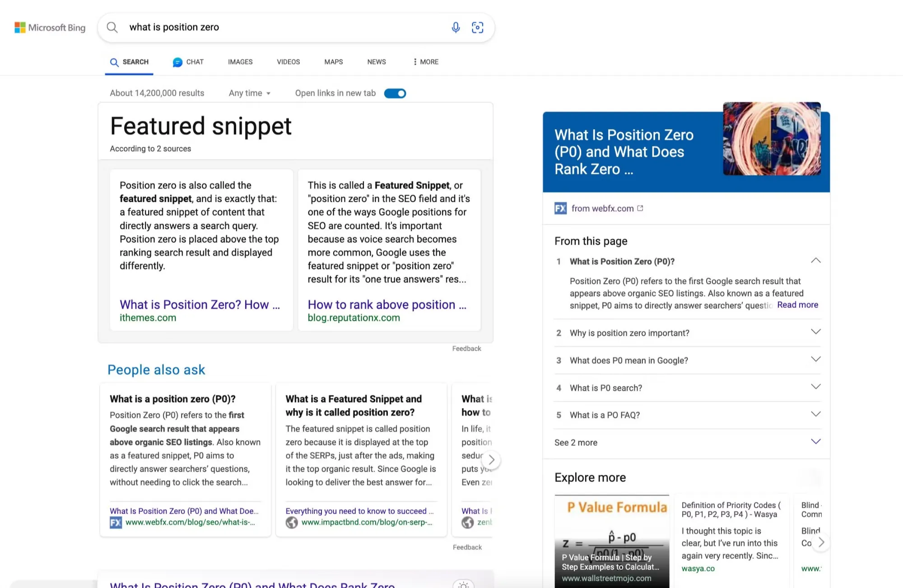The width and height of the screenshot is (903, 588).
Task: Open What is Position Zero? How ithemes link
Action: (200, 305)
